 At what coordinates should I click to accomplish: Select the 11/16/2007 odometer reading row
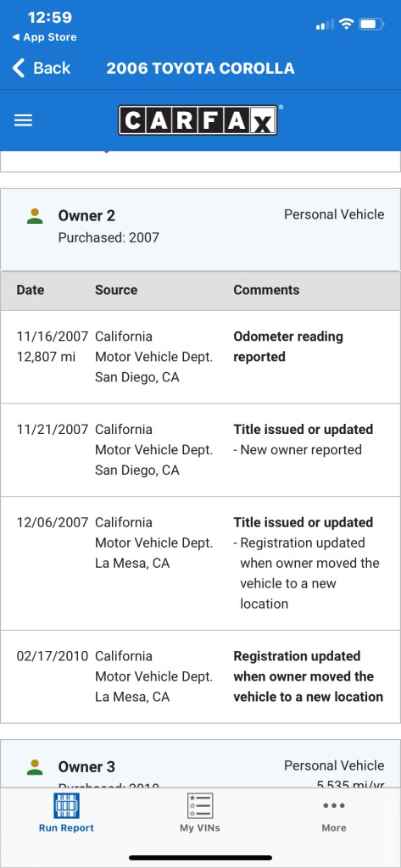point(200,357)
